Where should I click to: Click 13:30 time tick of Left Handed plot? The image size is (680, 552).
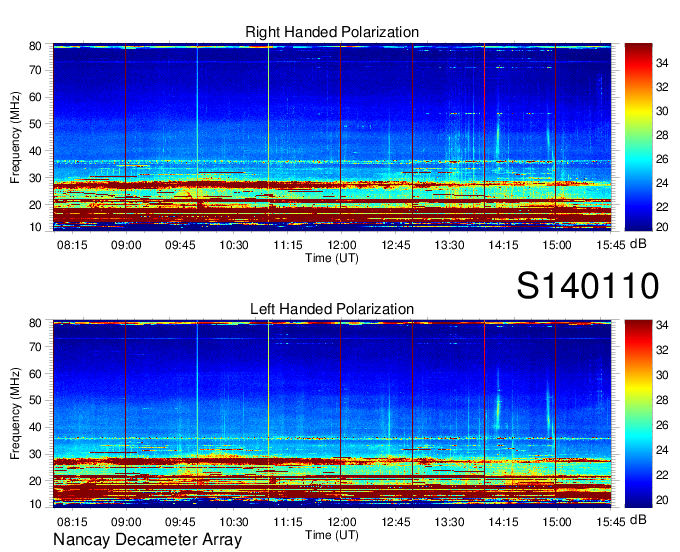[449, 522]
